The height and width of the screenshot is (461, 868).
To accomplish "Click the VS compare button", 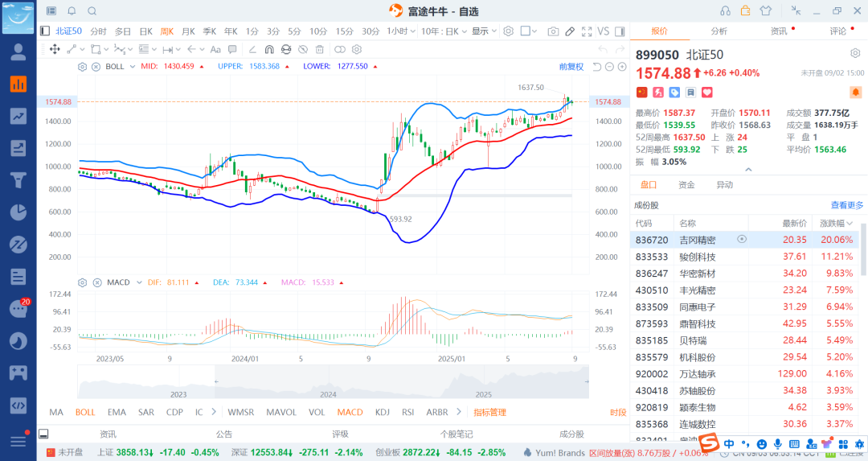I will 604,31.
